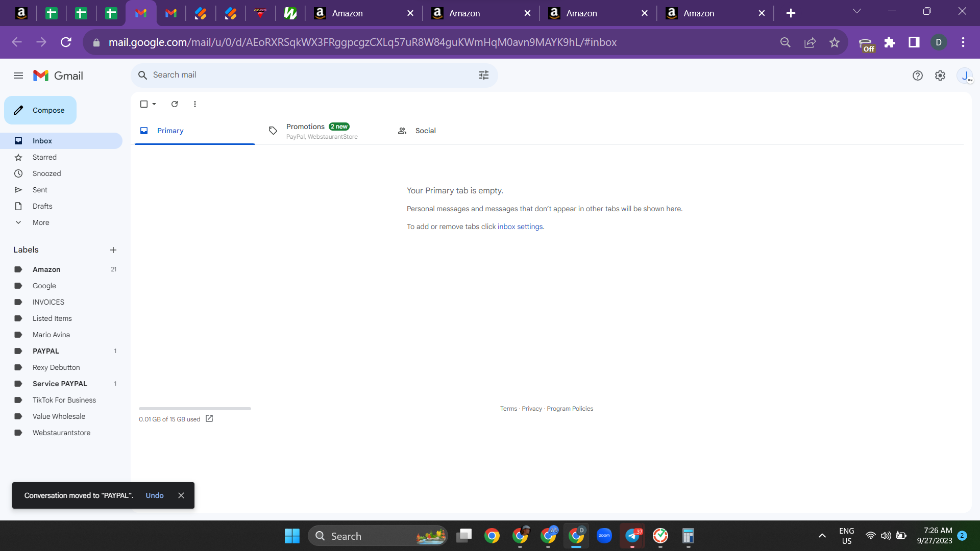Click the address bar URL

coord(362,42)
